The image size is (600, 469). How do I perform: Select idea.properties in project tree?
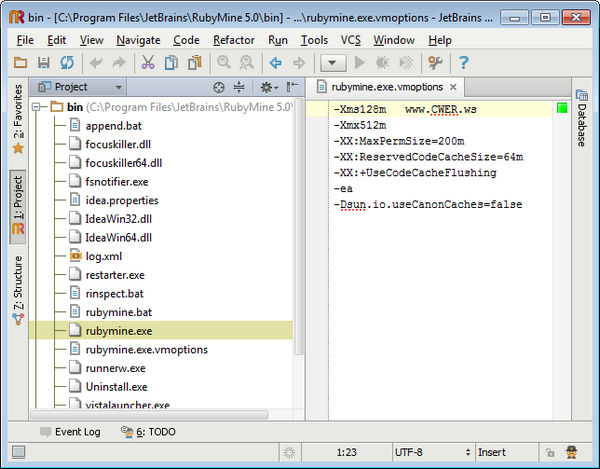[x=121, y=200]
